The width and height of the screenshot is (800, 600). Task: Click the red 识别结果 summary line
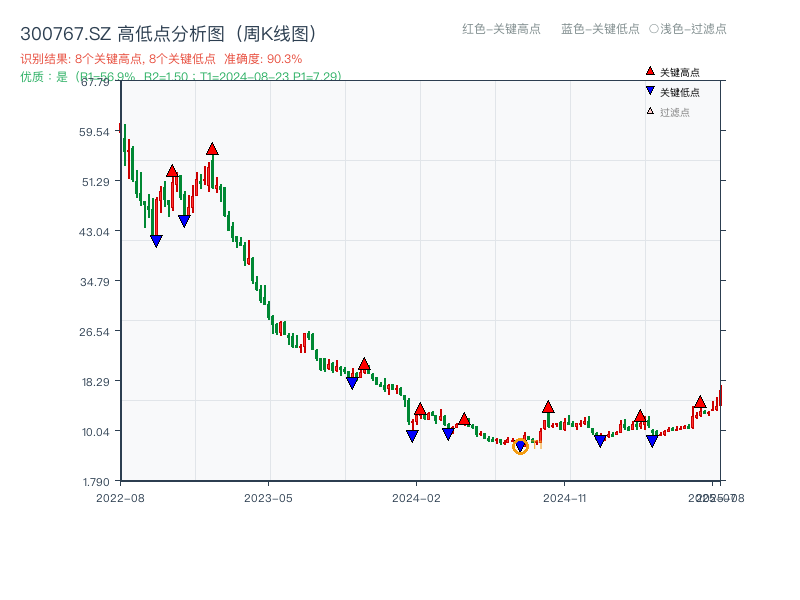[x=161, y=59]
